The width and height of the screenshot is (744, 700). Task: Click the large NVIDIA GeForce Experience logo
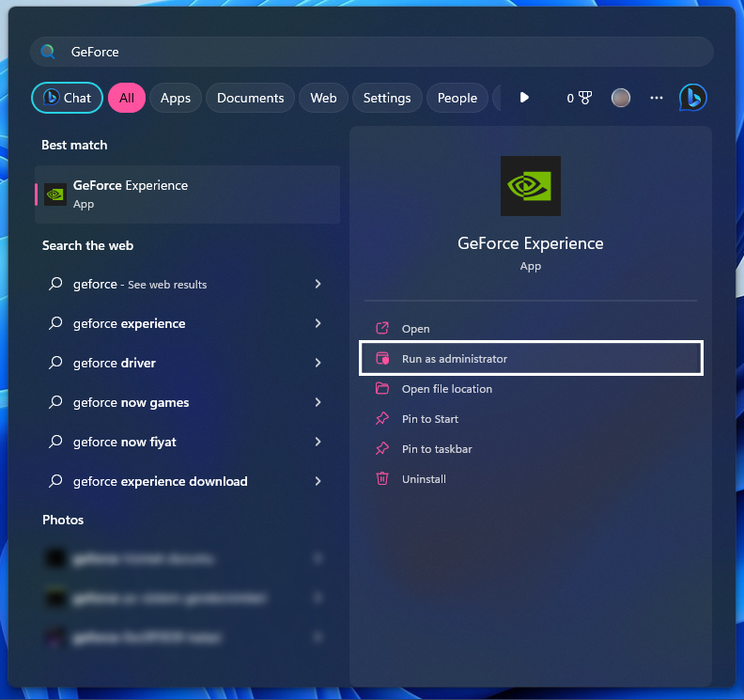531,186
